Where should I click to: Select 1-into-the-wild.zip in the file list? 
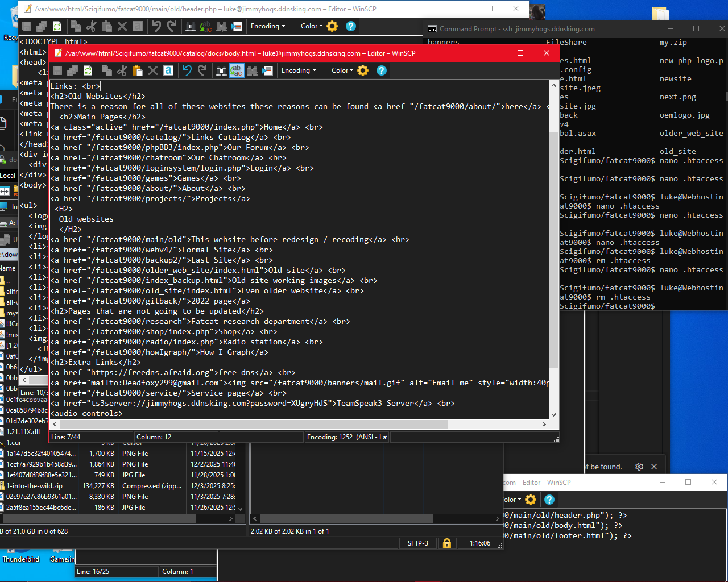click(x=35, y=486)
